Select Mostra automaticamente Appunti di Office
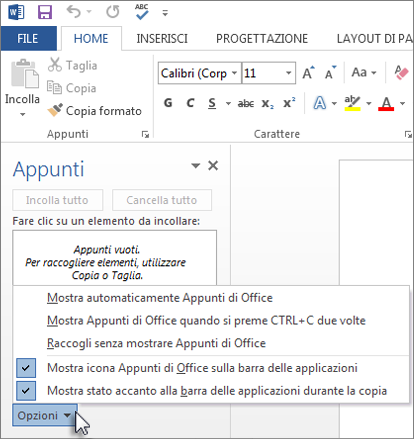414x439 pixels. 211,298
